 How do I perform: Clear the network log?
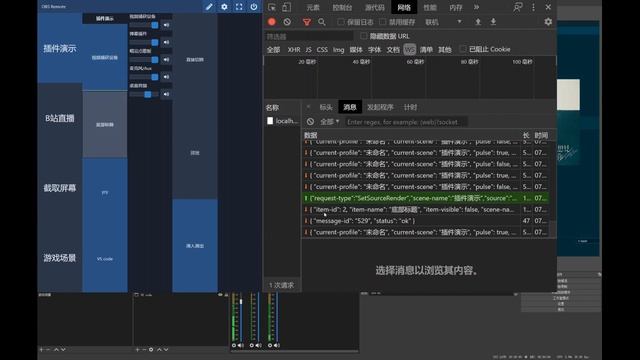287,22
